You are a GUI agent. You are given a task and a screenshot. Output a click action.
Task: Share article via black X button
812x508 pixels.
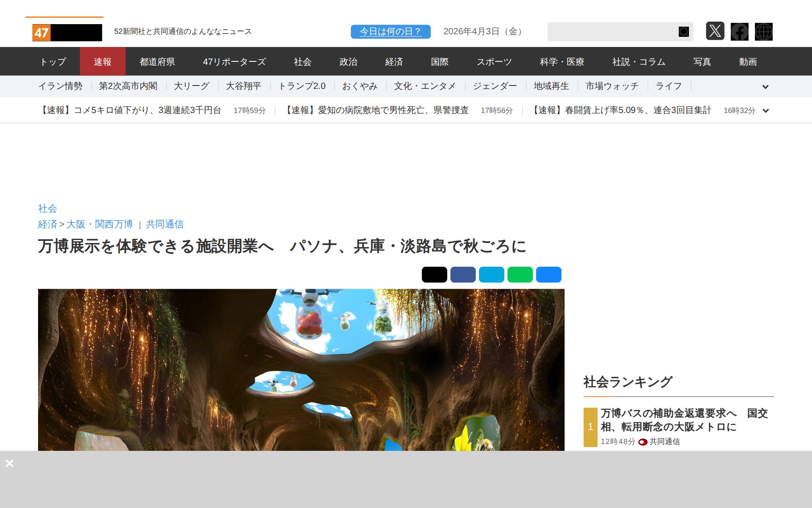pyautogui.click(x=434, y=275)
